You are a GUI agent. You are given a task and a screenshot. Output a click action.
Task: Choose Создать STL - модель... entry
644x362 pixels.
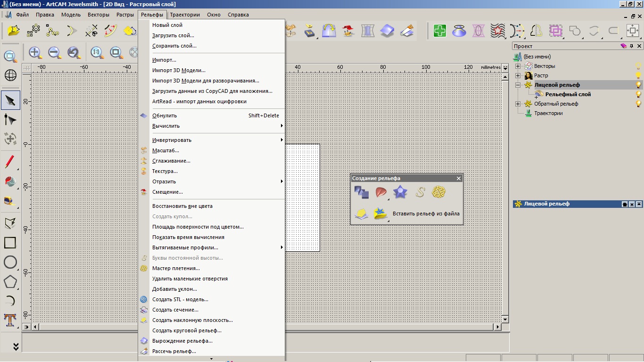point(212,299)
